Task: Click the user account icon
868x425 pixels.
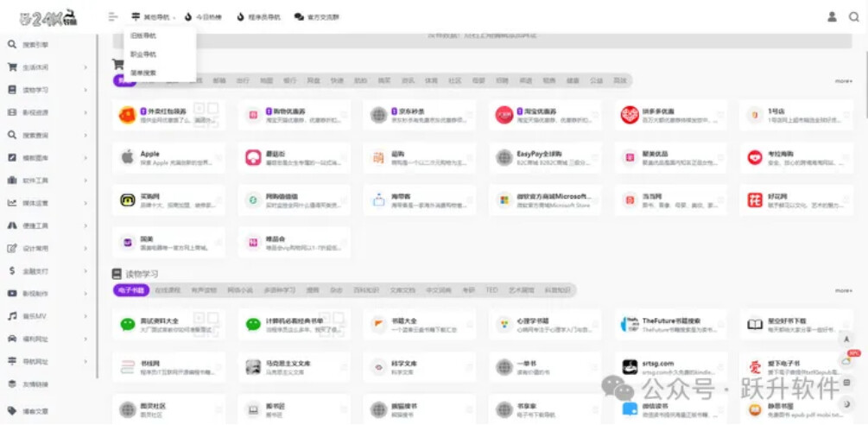Action: [x=832, y=16]
